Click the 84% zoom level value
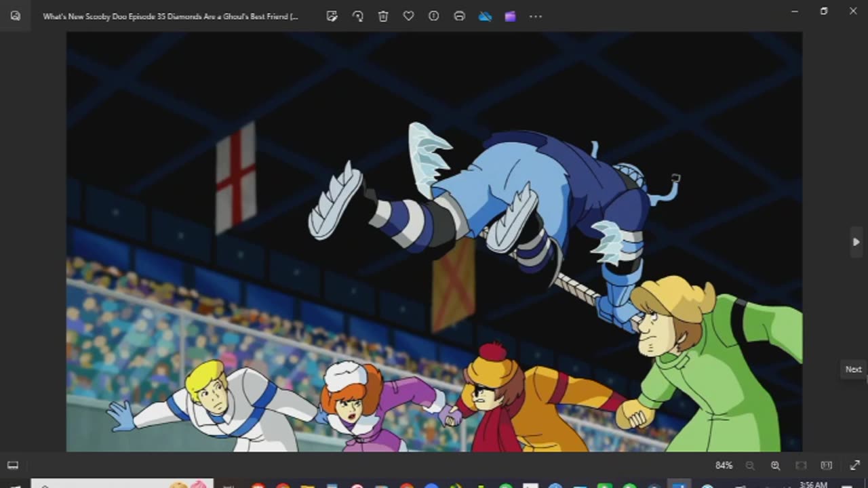This screenshot has height=488, width=868. point(724,465)
